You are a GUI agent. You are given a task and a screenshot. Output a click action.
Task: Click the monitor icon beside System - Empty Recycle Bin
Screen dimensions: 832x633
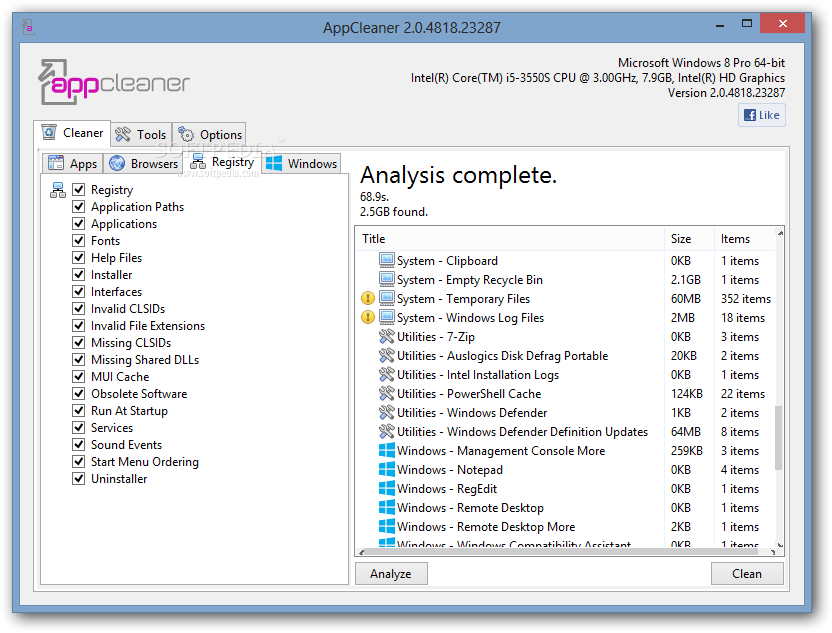pyautogui.click(x=387, y=279)
